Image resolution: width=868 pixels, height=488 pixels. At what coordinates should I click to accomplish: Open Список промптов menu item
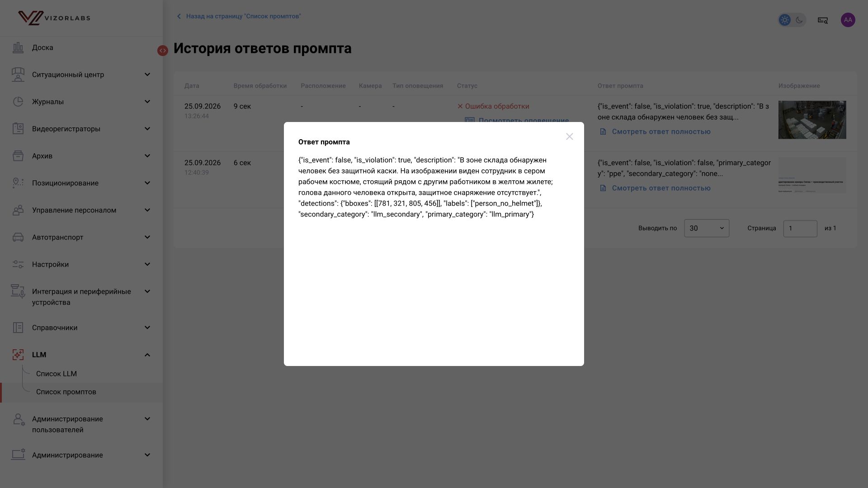66,392
